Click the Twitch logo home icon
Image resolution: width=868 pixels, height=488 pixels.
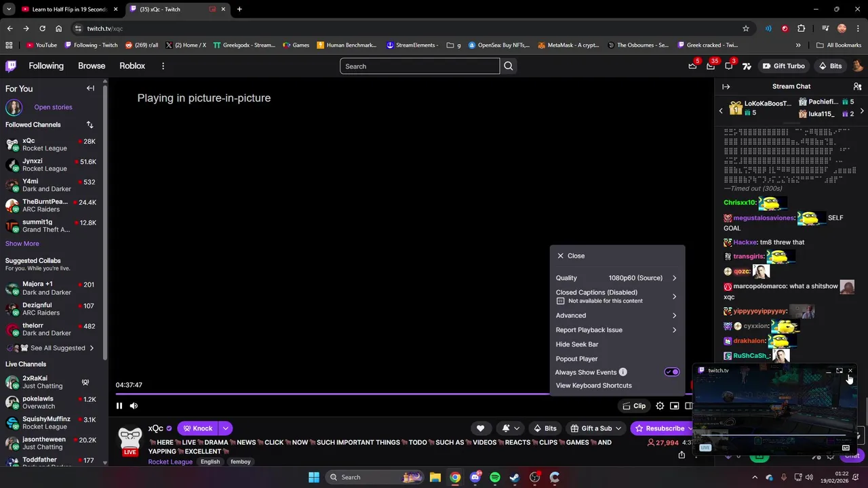pos(11,66)
